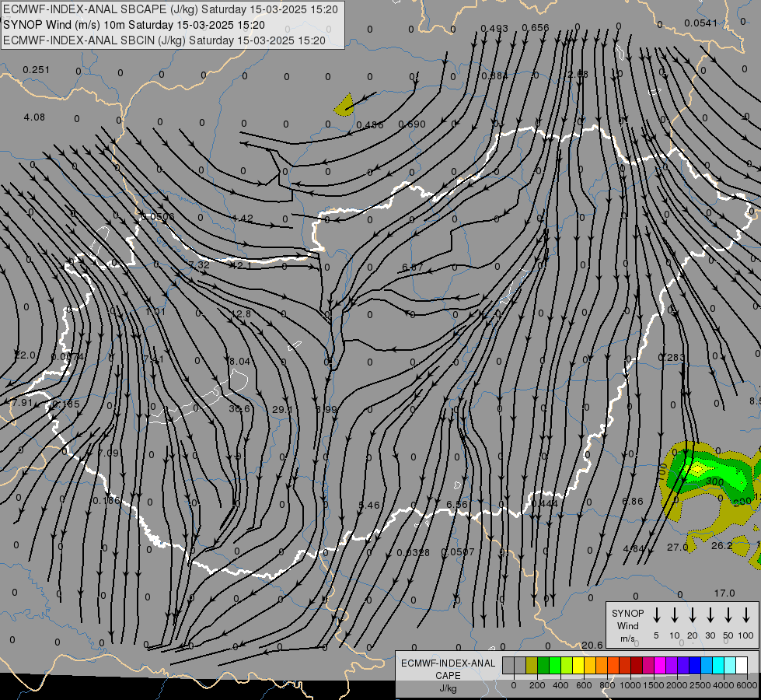Select the olive CAPE legend swatch
761x700 pixels.
[x=532, y=665]
